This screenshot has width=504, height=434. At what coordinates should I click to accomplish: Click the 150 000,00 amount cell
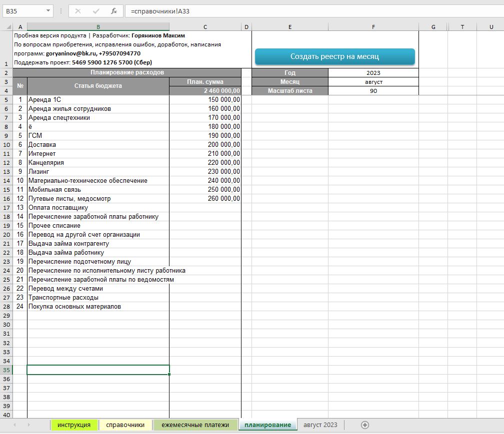[x=205, y=100]
